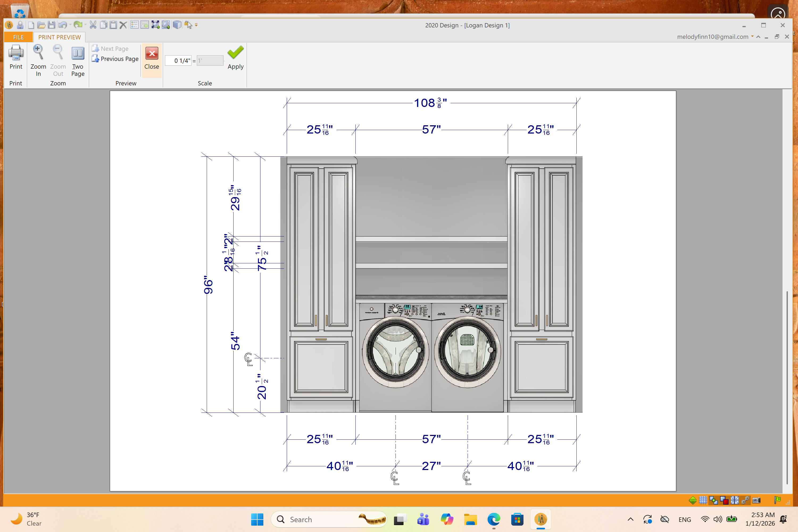
Task: Open the Undo history dropdown arrow
Action: (70, 25)
